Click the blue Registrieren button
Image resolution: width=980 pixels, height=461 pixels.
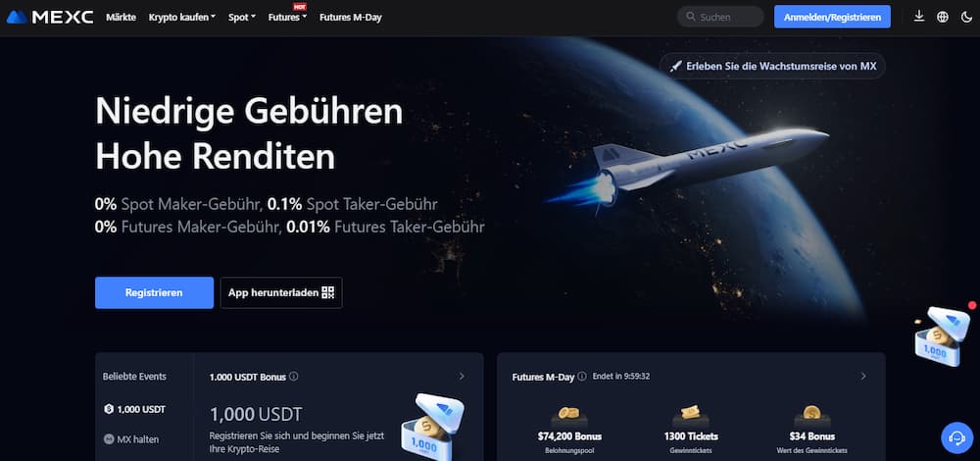click(x=155, y=292)
